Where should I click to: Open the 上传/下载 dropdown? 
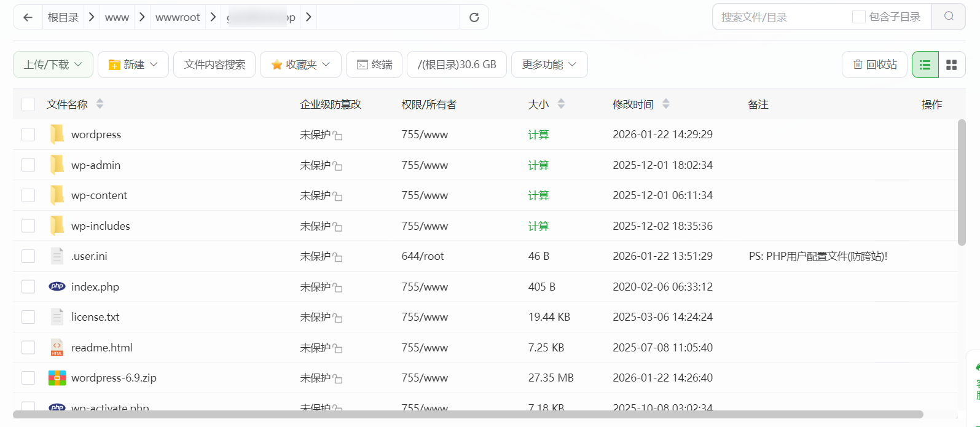coord(53,65)
